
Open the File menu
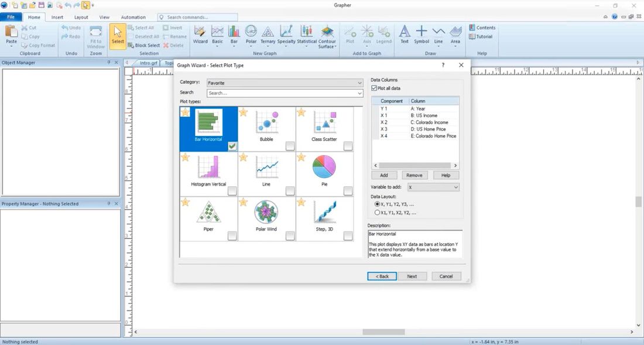tap(11, 17)
